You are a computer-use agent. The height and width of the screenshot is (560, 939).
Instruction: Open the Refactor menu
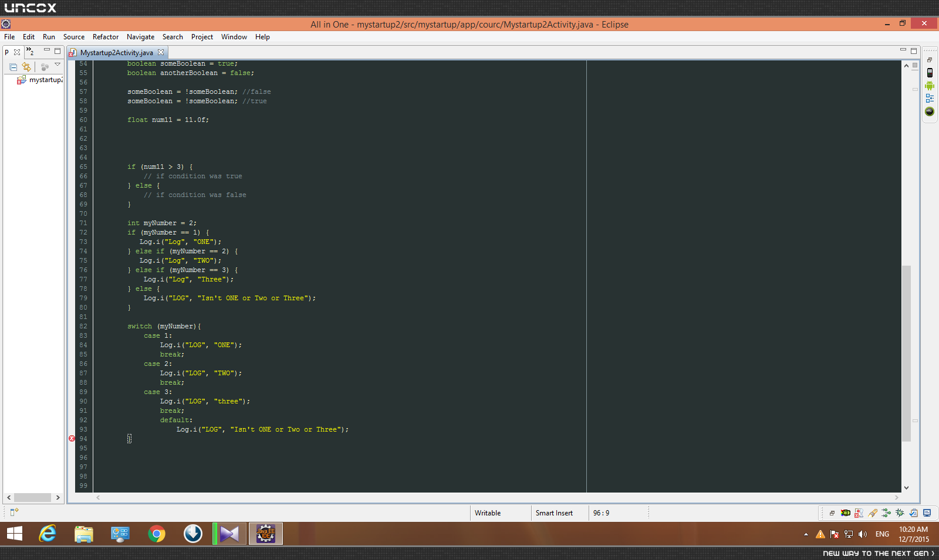click(x=106, y=37)
